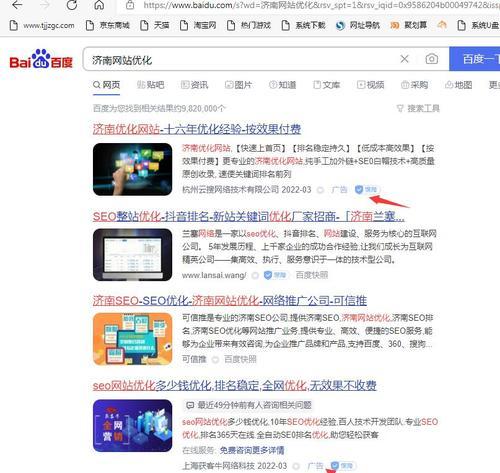Open the 天猫 bookmark
The height and width of the screenshot is (473, 500).
click(x=155, y=25)
